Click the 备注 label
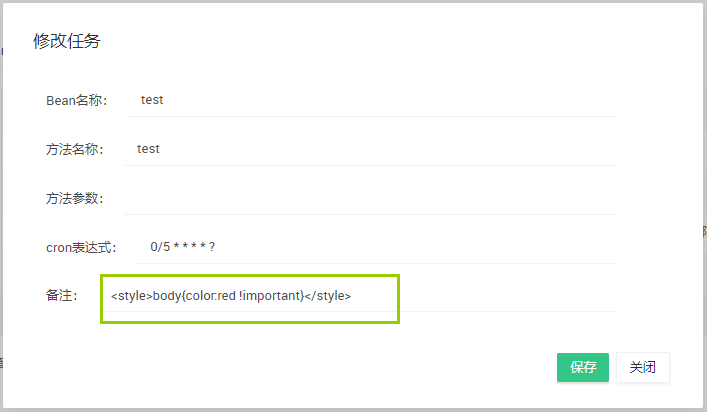The height and width of the screenshot is (412, 707). [x=62, y=296]
